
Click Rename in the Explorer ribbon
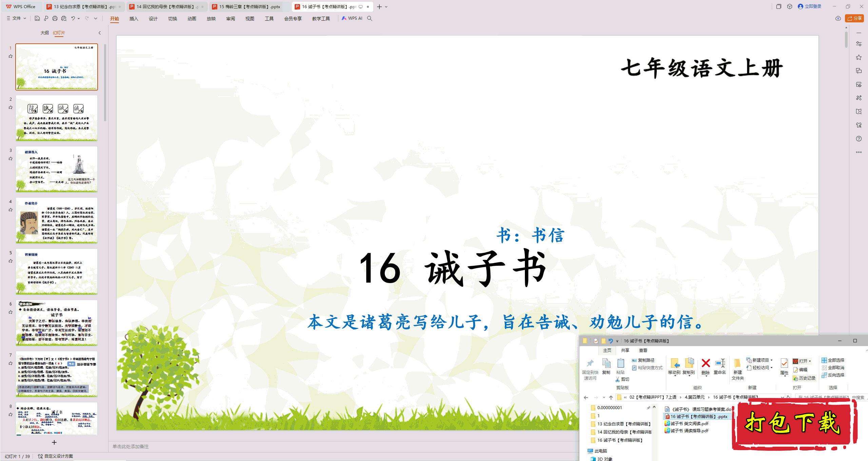[720, 366]
